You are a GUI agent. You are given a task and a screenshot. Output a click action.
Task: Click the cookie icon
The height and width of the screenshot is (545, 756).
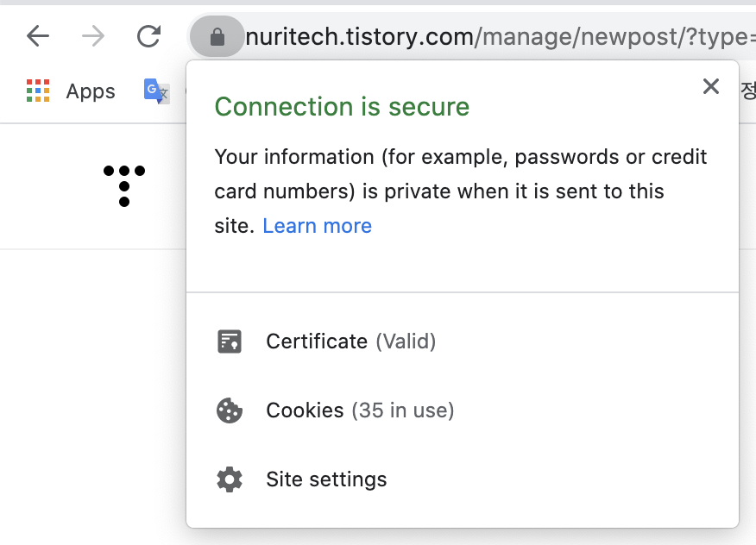230,410
